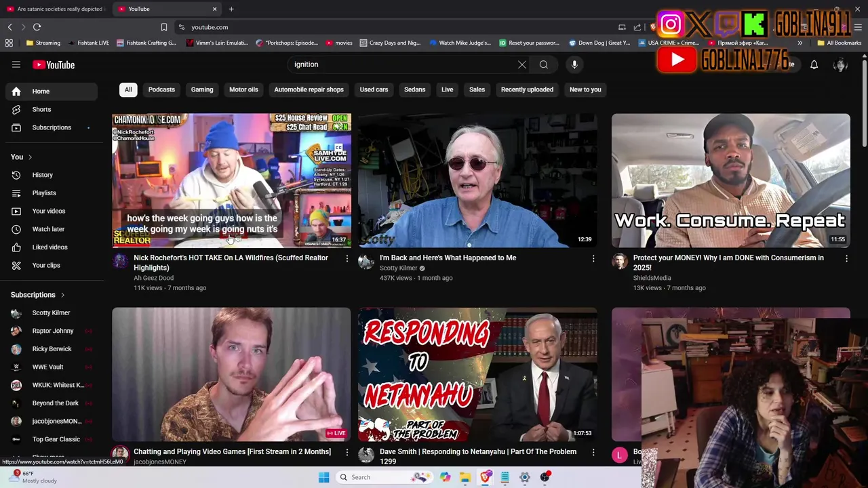The width and height of the screenshot is (868, 488).
Task: Switch to the Are satanic societies tab
Action: click(56, 9)
